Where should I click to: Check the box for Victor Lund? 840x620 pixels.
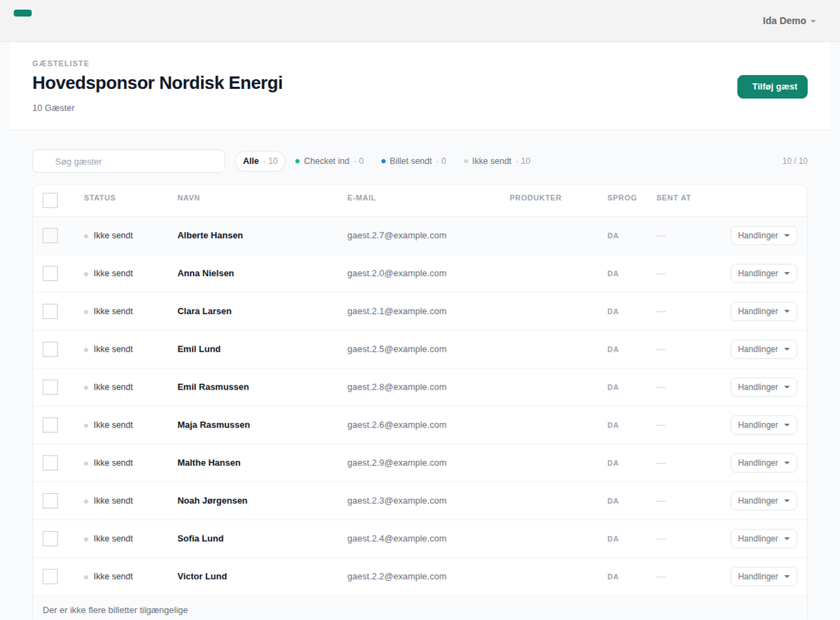50,576
